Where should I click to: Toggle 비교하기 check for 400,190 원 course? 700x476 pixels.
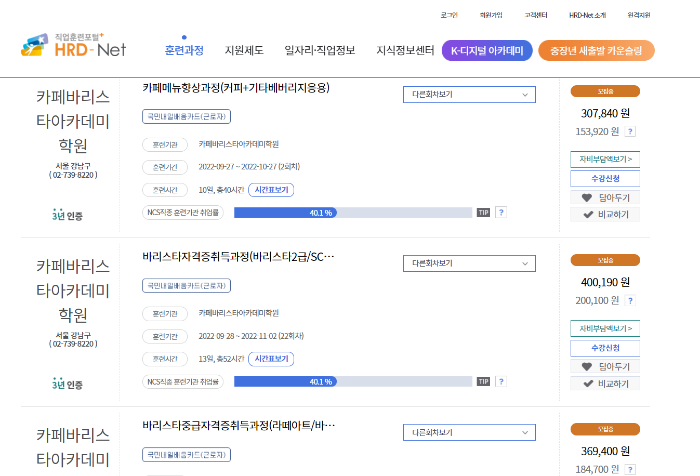pos(605,384)
